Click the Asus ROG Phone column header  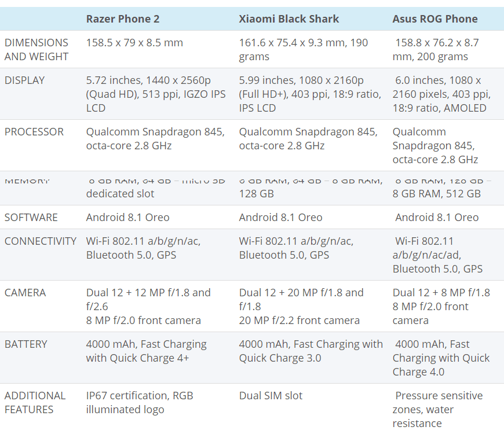[435, 19]
